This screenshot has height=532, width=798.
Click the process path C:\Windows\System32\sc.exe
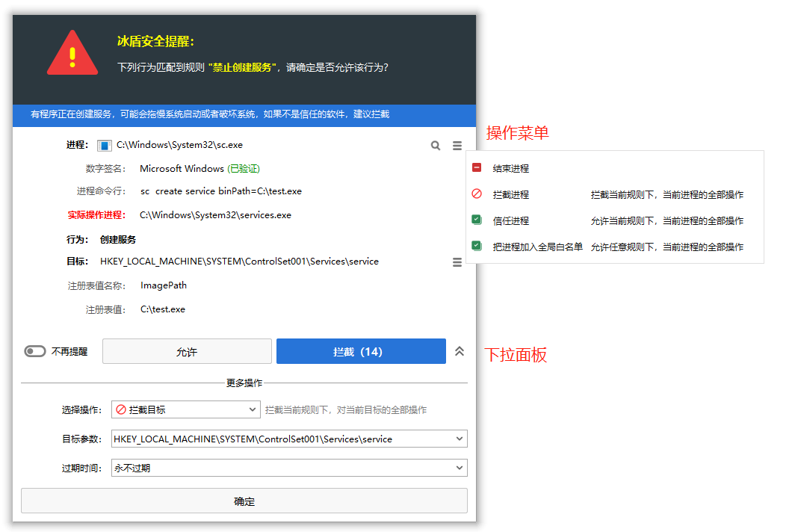[179, 145]
